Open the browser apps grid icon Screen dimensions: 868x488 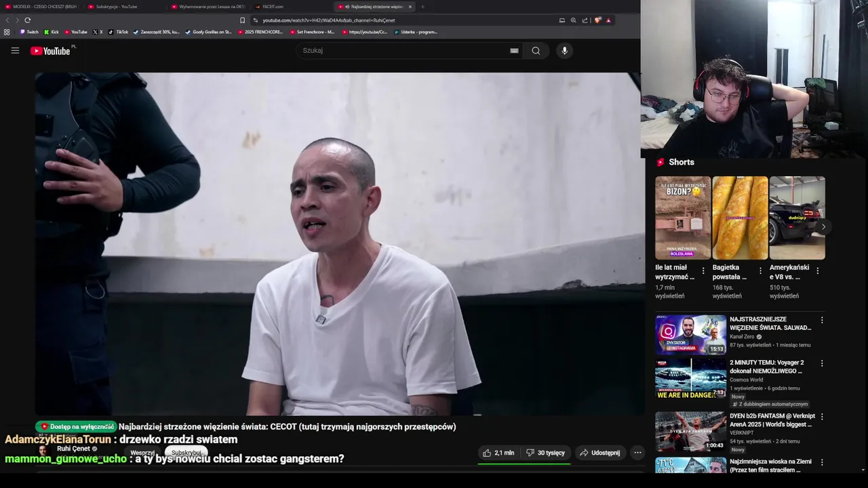coord(7,32)
